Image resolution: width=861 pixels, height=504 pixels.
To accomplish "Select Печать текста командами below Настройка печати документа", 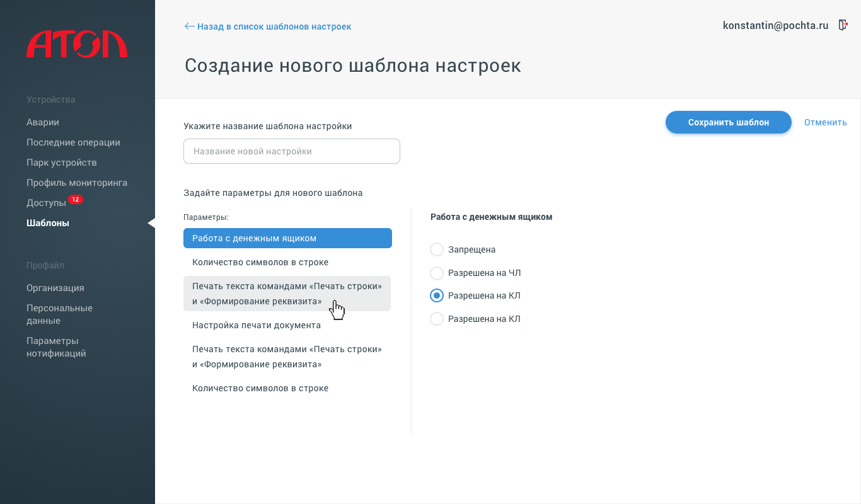I will [287, 357].
